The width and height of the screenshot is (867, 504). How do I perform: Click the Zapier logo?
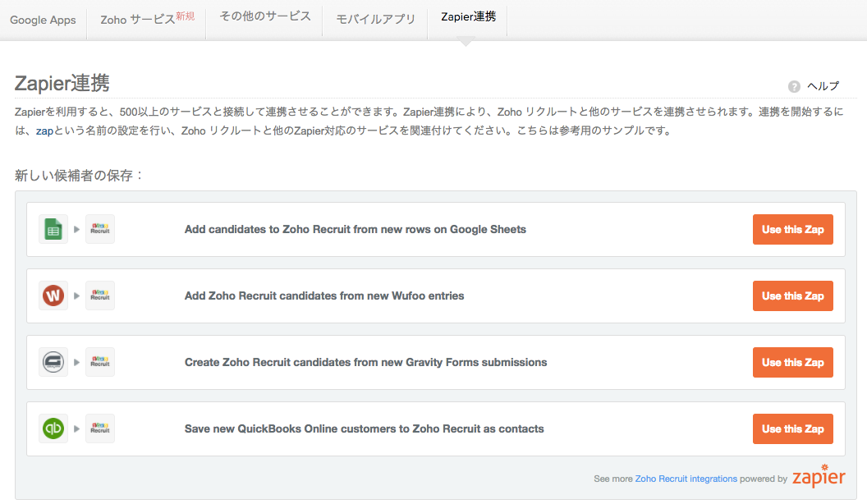pyautogui.click(x=819, y=476)
